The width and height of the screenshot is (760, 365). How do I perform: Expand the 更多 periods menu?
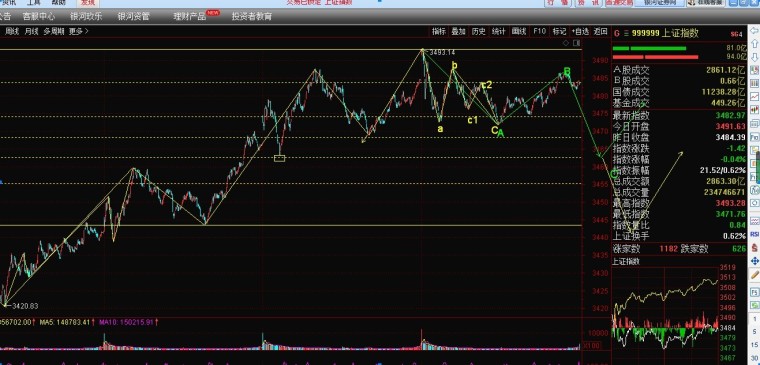coord(79,32)
